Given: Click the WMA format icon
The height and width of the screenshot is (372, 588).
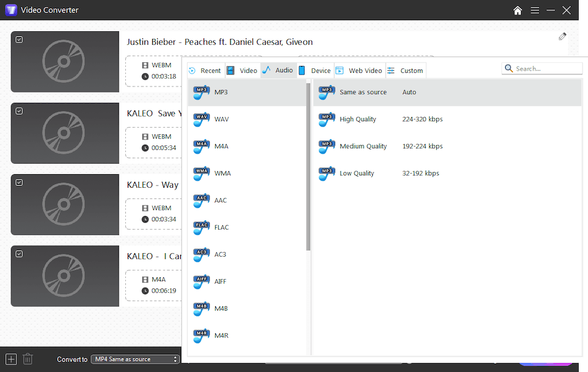Looking at the screenshot, I should tap(201, 174).
